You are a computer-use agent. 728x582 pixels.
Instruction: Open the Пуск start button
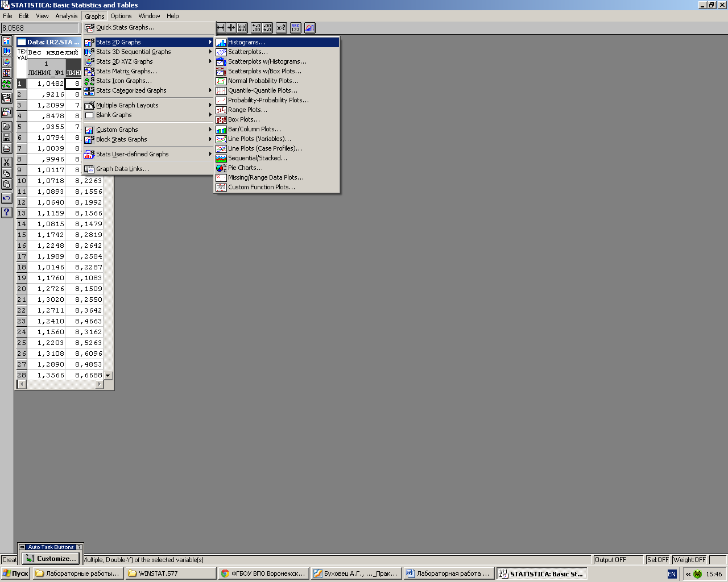(15, 573)
